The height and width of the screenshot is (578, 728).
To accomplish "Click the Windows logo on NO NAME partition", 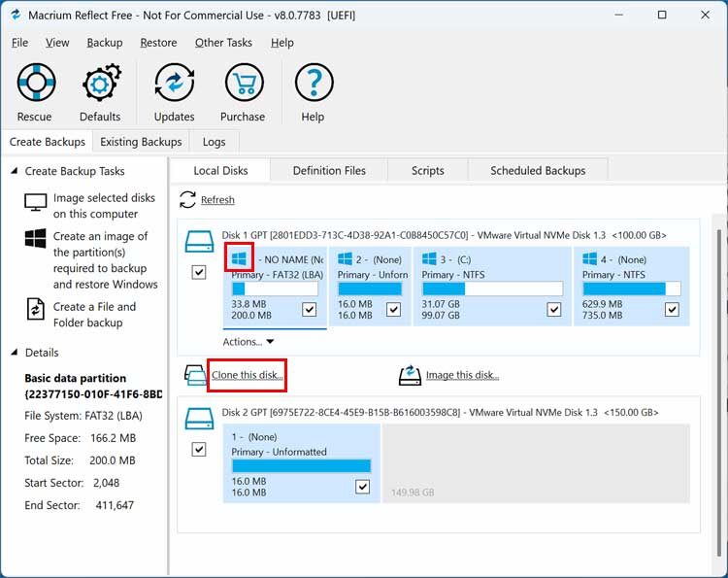I will point(239,258).
